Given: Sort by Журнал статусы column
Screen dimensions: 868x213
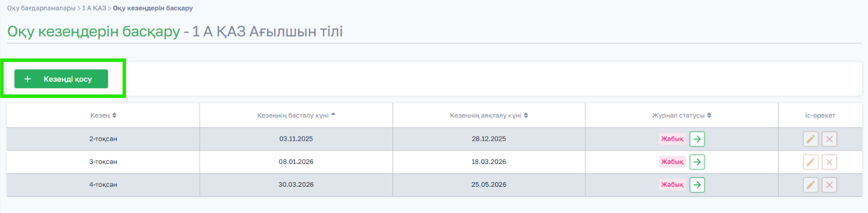Looking at the screenshot, I should pos(682,116).
